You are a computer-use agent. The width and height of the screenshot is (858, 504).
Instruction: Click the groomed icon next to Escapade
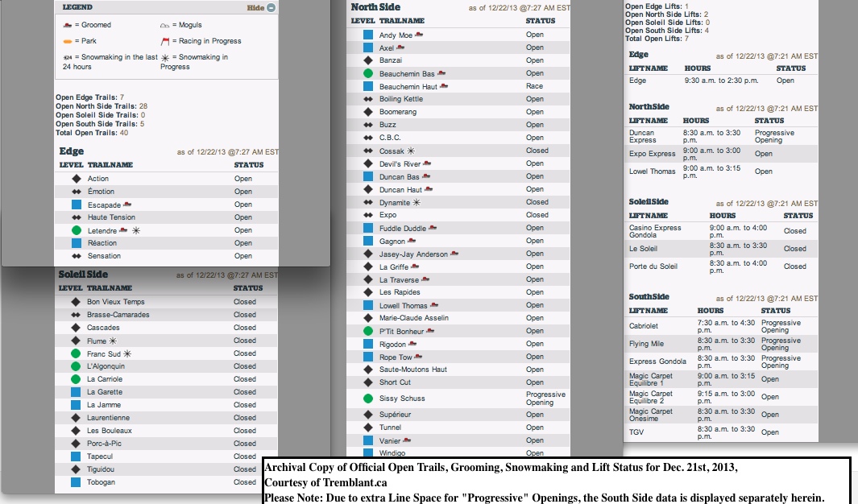pyautogui.click(x=127, y=204)
